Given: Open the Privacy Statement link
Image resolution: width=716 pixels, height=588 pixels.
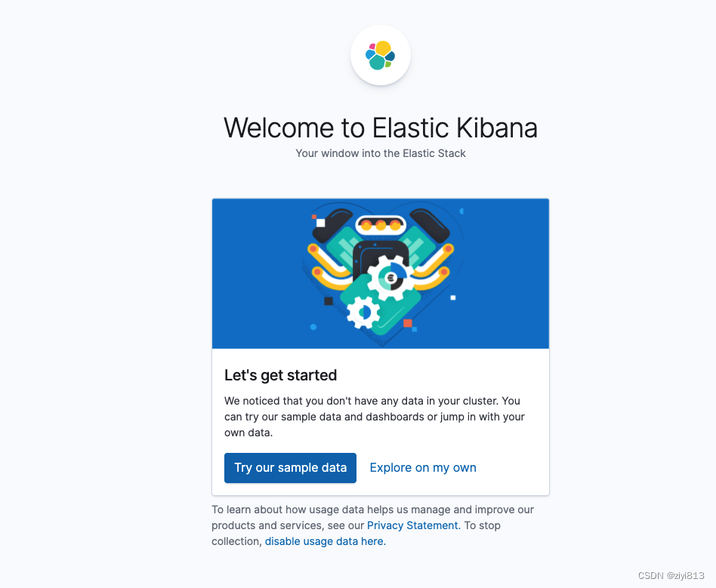Looking at the screenshot, I should 412,525.
